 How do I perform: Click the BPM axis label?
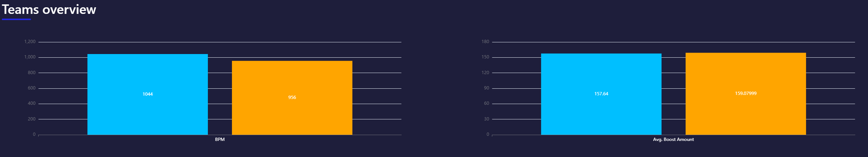tap(220, 139)
